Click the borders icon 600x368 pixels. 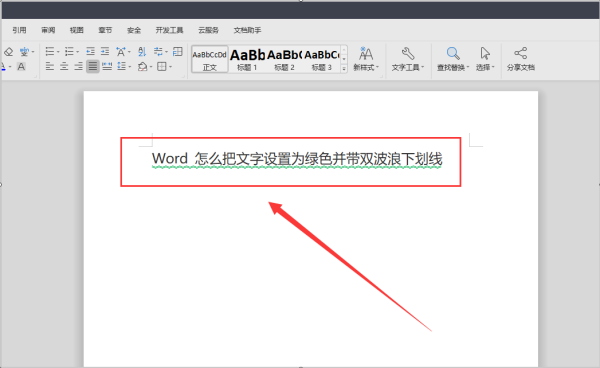coord(162,67)
